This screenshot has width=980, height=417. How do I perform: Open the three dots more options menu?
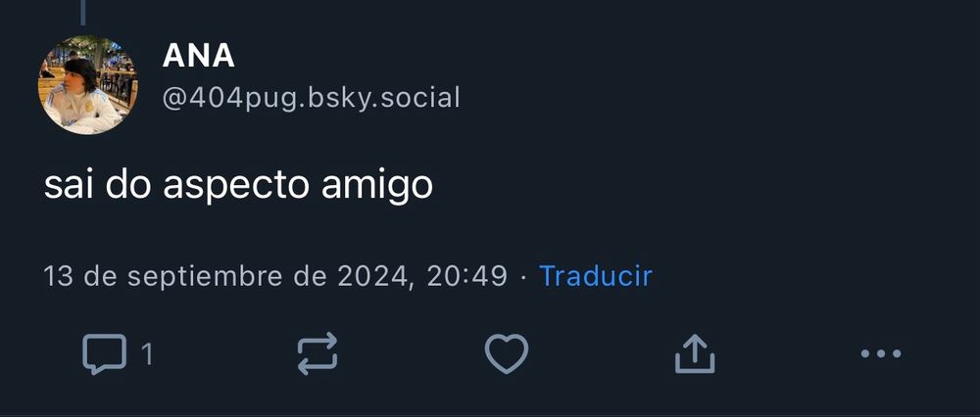(881, 353)
